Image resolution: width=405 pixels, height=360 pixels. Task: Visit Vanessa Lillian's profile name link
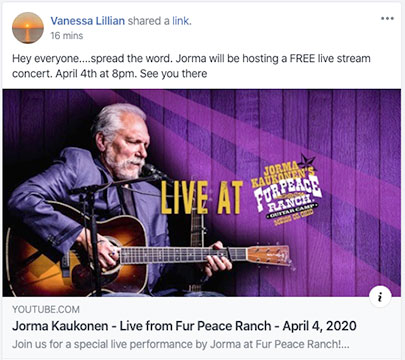click(88, 21)
